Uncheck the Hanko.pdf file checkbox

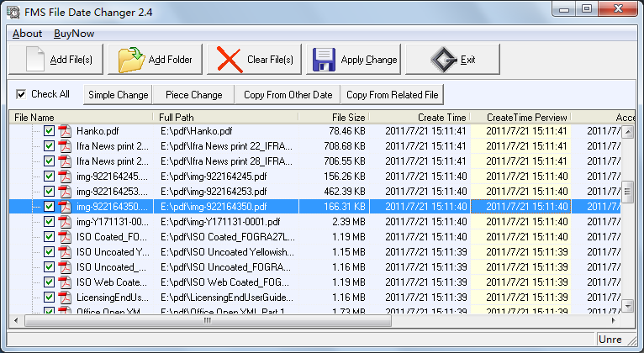(x=49, y=131)
